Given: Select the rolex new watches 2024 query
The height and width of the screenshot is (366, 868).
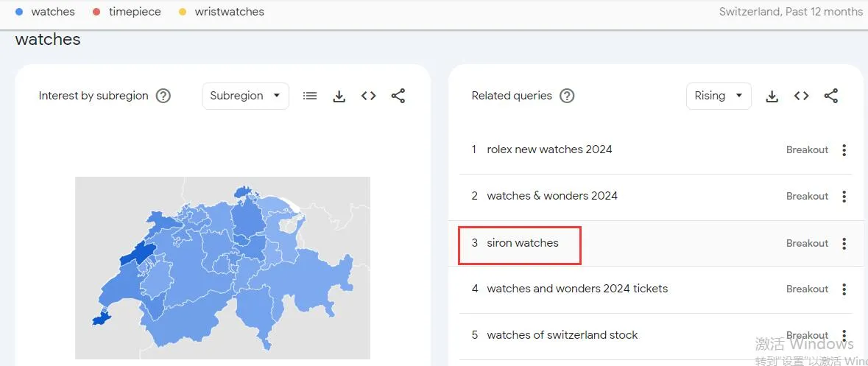Looking at the screenshot, I should point(549,149).
